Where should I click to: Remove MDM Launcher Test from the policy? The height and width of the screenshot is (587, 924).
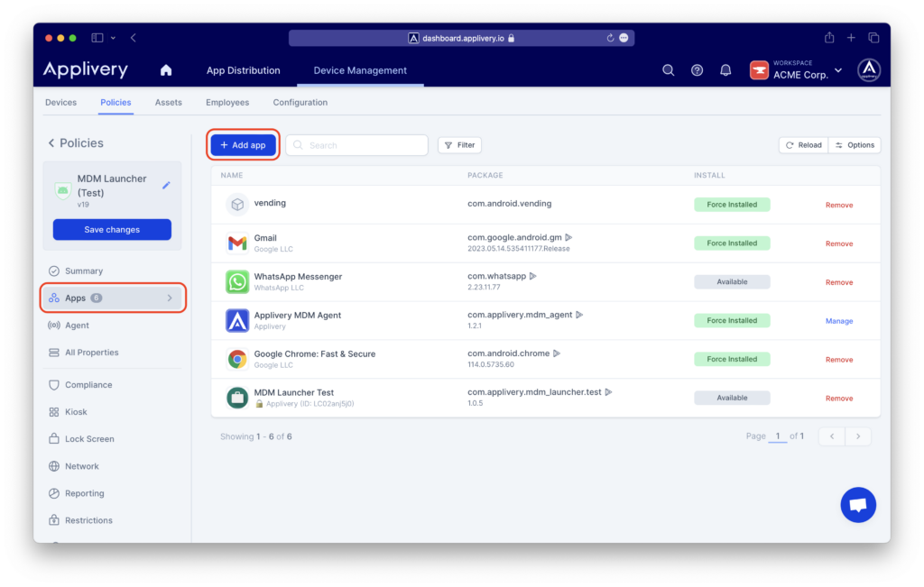(839, 399)
